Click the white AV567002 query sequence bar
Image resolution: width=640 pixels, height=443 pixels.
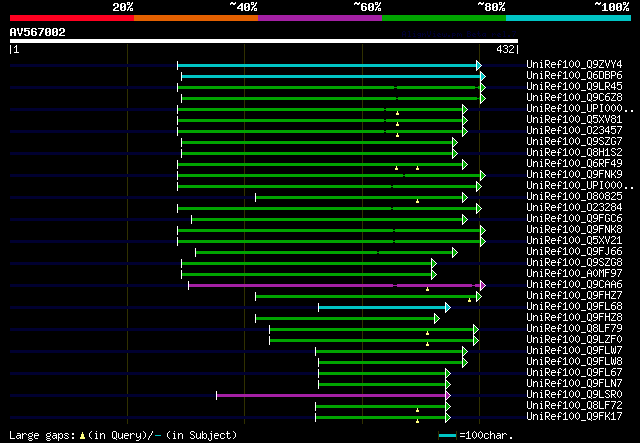coord(264,41)
